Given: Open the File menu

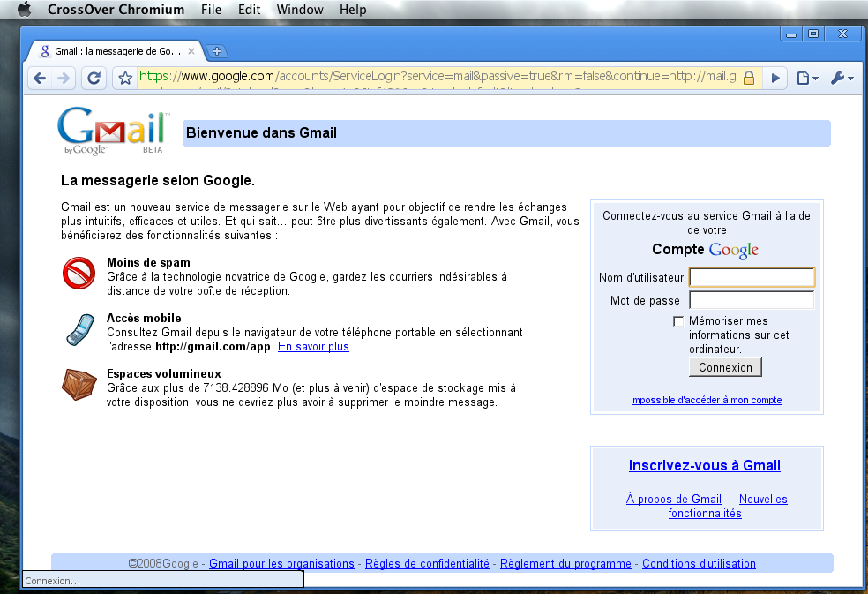Looking at the screenshot, I should pyautogui.click(x=211, y=10).
